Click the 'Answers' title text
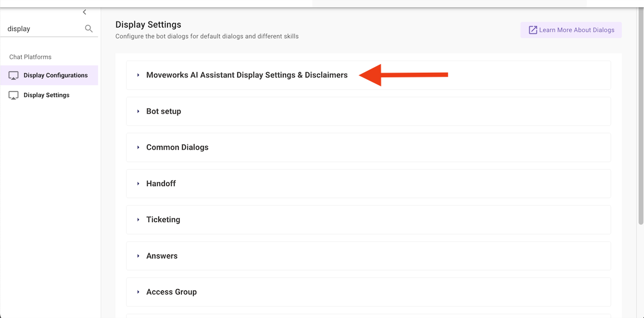644x318 pixels. tap(162, 256)
